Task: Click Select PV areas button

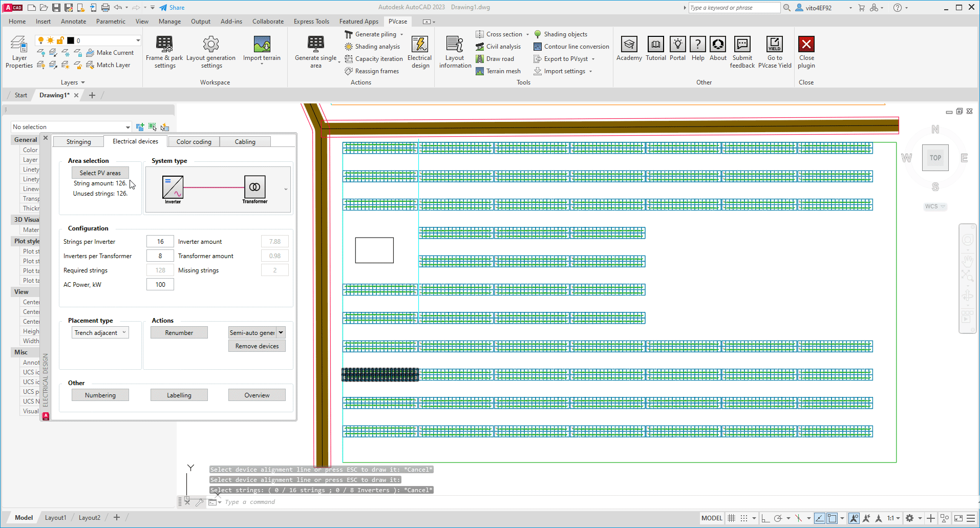Action: click(100, 173)
